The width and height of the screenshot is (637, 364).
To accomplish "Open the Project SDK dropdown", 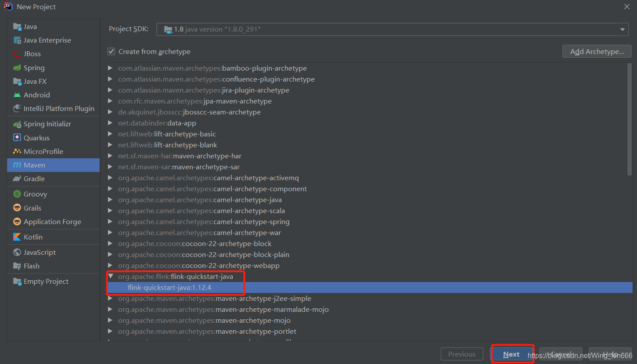I will pos(393,29).
